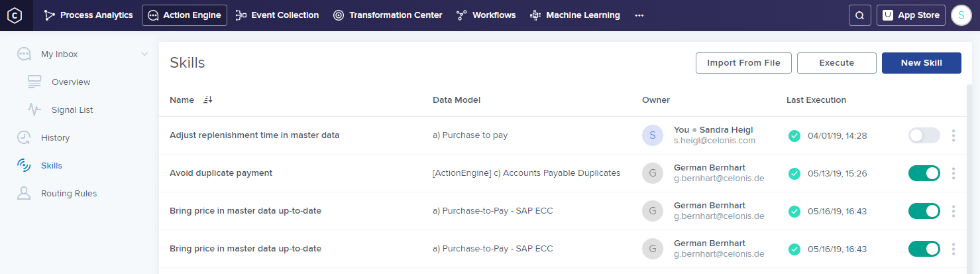Screen dimensions: 980x274
Task: Open Transformation Center
Action: 388,15
